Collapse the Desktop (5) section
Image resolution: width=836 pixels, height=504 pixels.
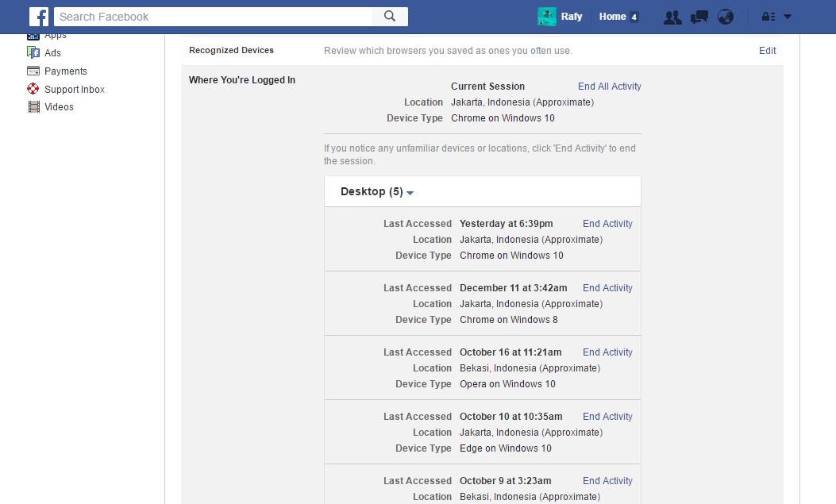[377, 191]
